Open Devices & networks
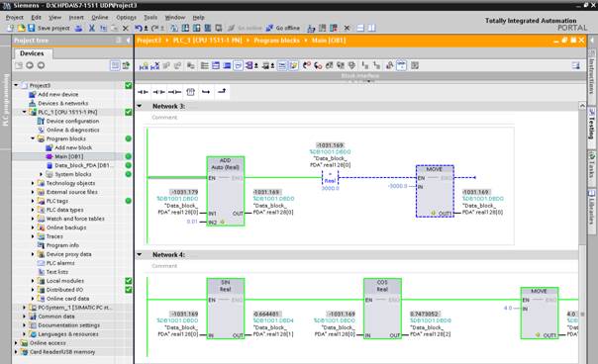 click(63, 103)
